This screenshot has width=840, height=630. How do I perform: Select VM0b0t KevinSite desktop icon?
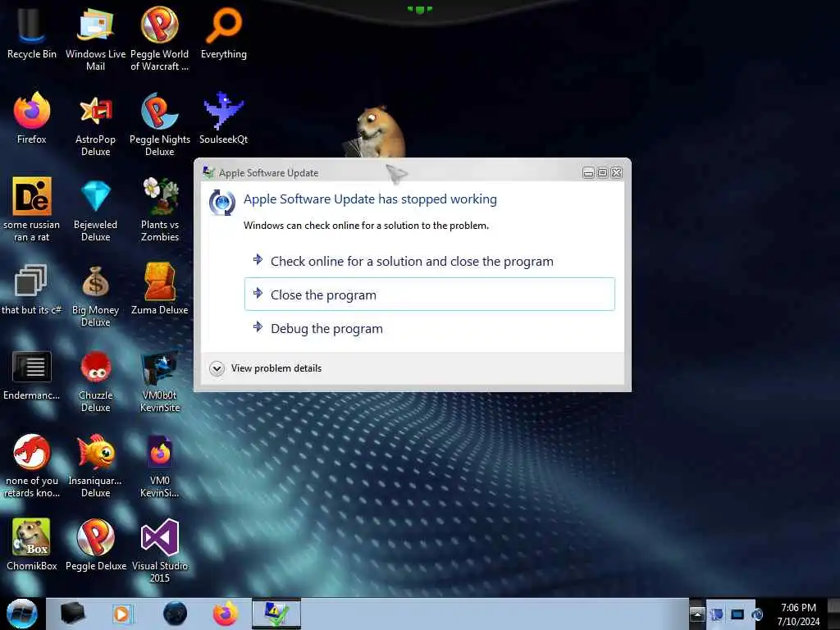160,381
